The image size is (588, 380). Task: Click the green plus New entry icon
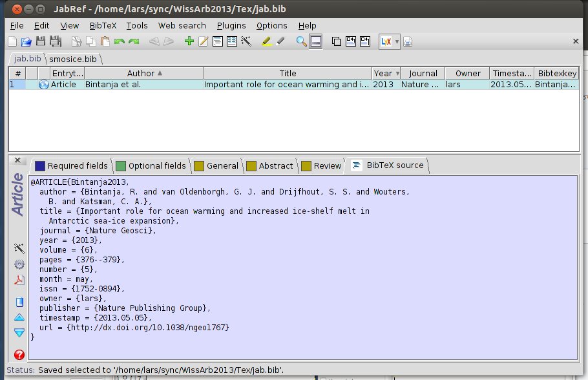[189, 41]
